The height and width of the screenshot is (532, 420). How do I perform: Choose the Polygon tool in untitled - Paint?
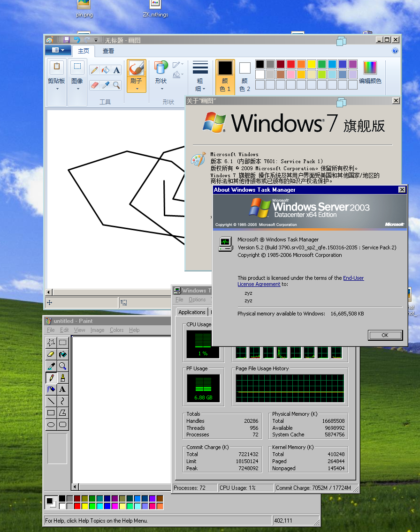(62, 412)
